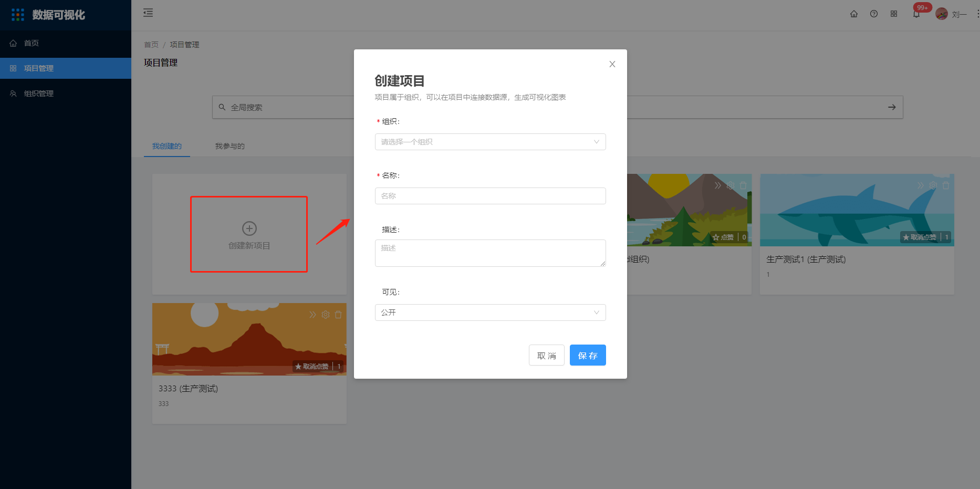Click 取消 button in dialog

[547, 355]
